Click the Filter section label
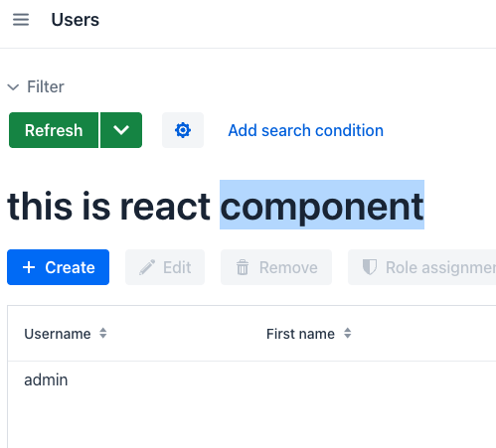 pos(46,86)
